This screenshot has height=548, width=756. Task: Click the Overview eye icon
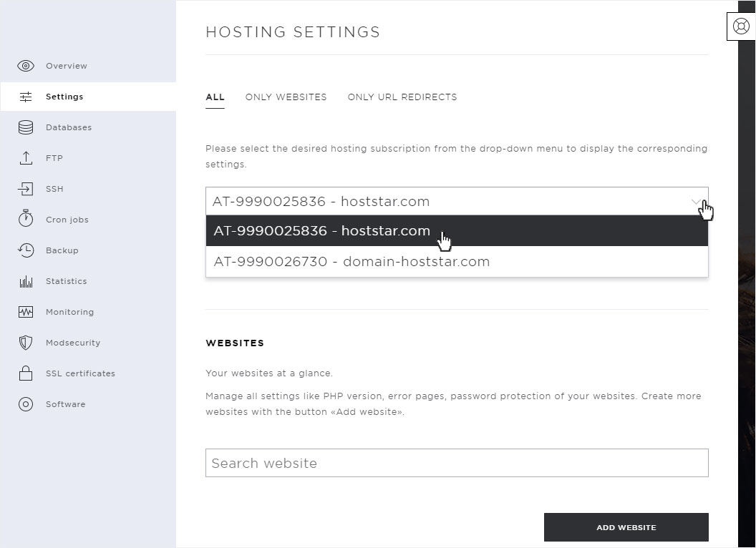pos(26,66)
